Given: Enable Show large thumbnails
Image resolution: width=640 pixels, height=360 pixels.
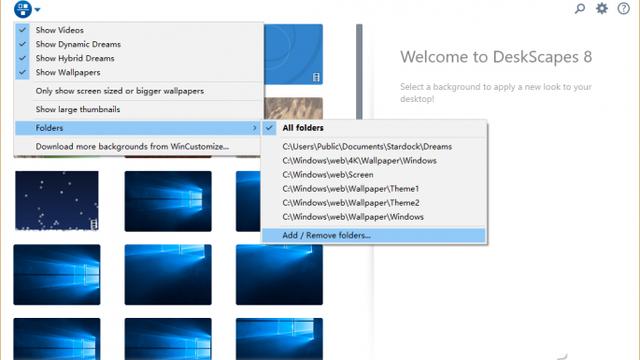Looking at the screenshot, I should tap(138, 109).
